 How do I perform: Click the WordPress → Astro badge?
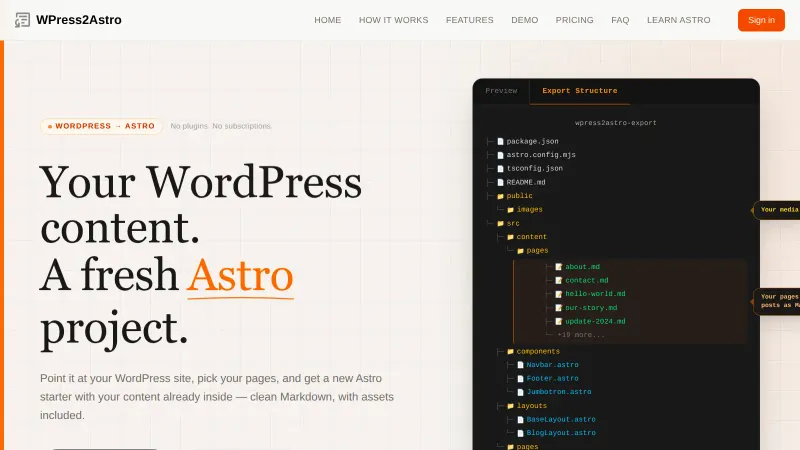101,126
